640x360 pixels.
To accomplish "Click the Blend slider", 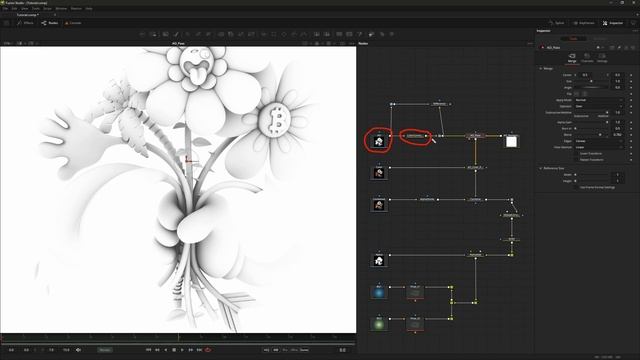I will pyautogui.click(x=592, y=135).
